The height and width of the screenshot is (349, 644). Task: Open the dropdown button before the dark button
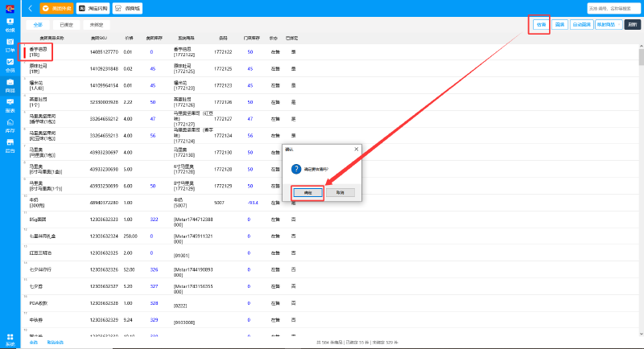(x=609, y=25)
